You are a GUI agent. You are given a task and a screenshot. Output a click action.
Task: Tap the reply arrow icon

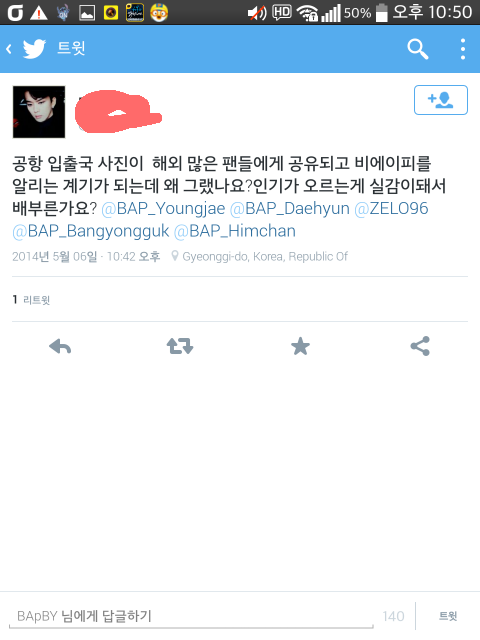pos(60,347)
